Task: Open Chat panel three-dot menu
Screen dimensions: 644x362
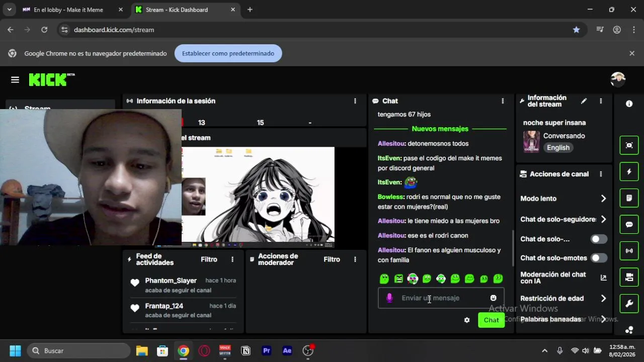Action: [502, 101]
